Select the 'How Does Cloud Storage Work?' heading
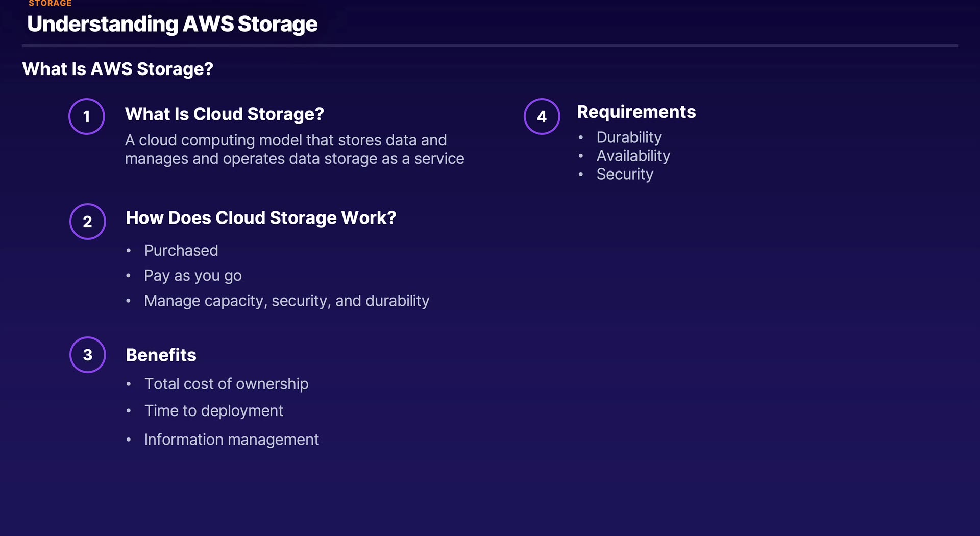The height and width of the screenshot is (536, 980). (261, 218)
